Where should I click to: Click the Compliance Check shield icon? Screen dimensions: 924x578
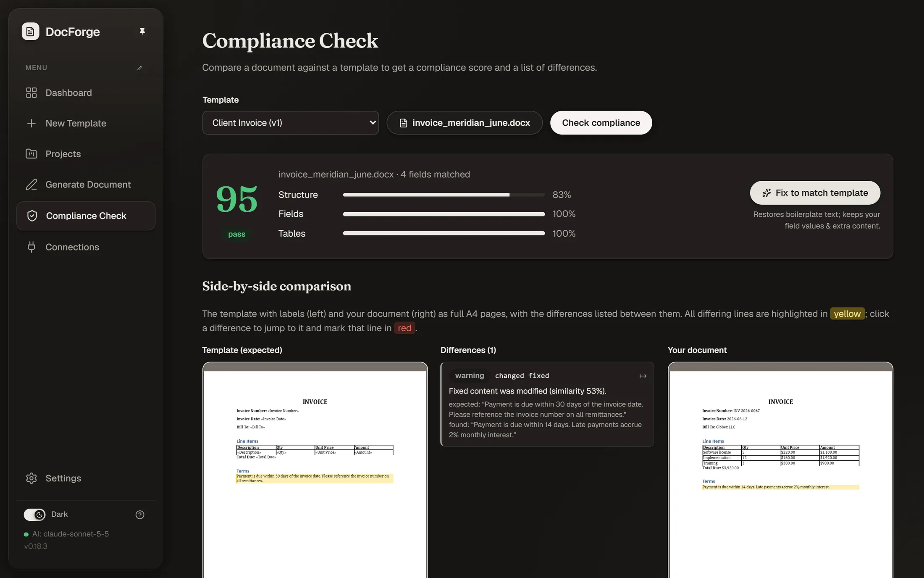click(32, 216)
